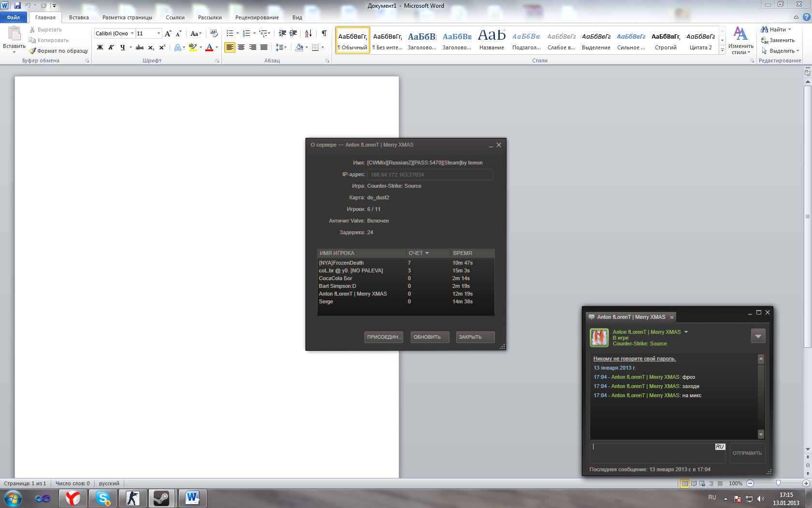Activate the Format Painter (Формат по образцу)
Screen dimensions: 812x508
[x=58, y=51]
